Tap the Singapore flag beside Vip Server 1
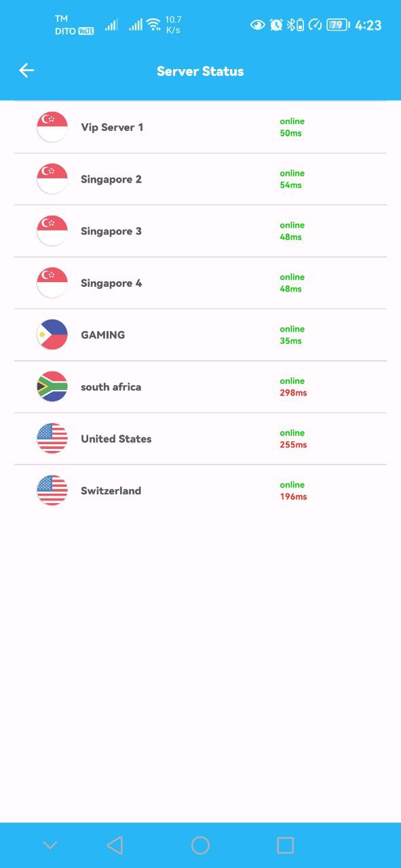Viewport: 401px width, 868px height. tap(52, 127)
